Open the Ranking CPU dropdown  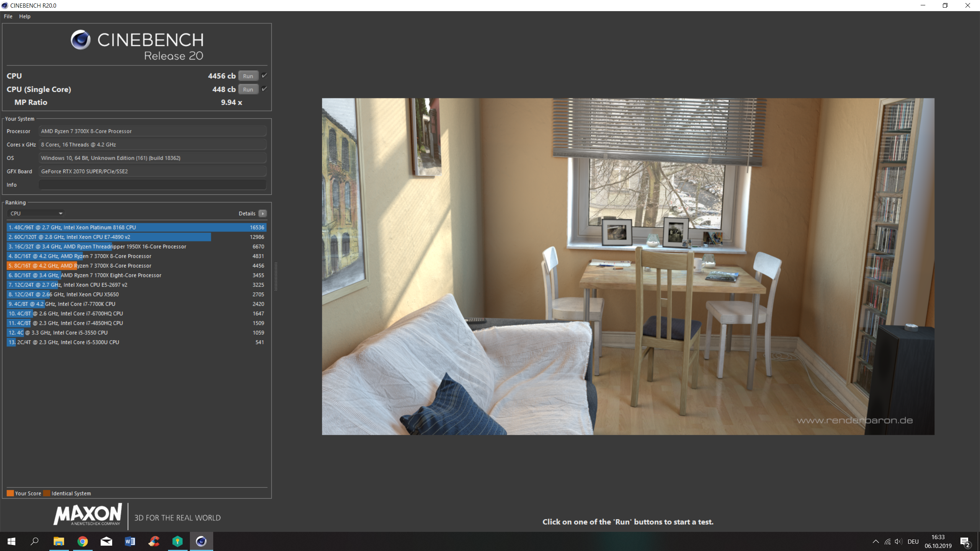[x=36, y=214]
